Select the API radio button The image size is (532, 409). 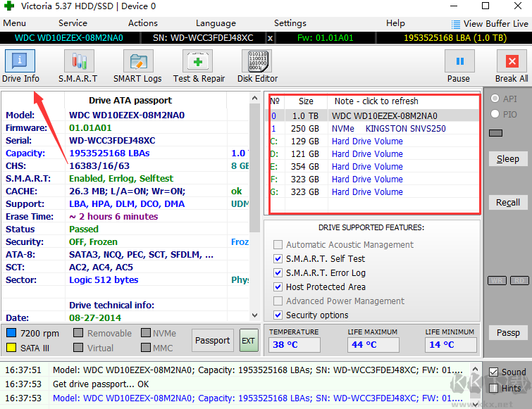coord(495,99)
